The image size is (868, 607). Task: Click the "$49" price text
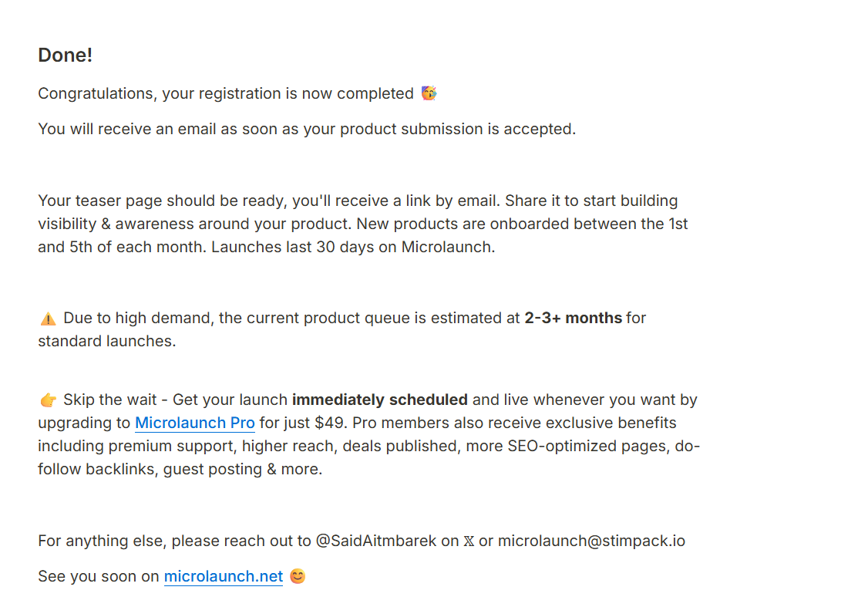click(x=331, y=423)
